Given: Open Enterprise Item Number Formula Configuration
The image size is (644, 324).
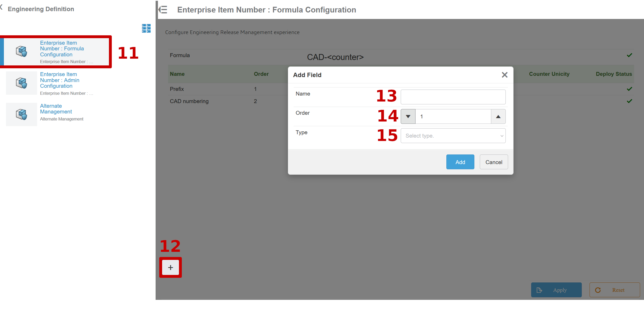Looking at the screenshot, I should pos(62,49).
